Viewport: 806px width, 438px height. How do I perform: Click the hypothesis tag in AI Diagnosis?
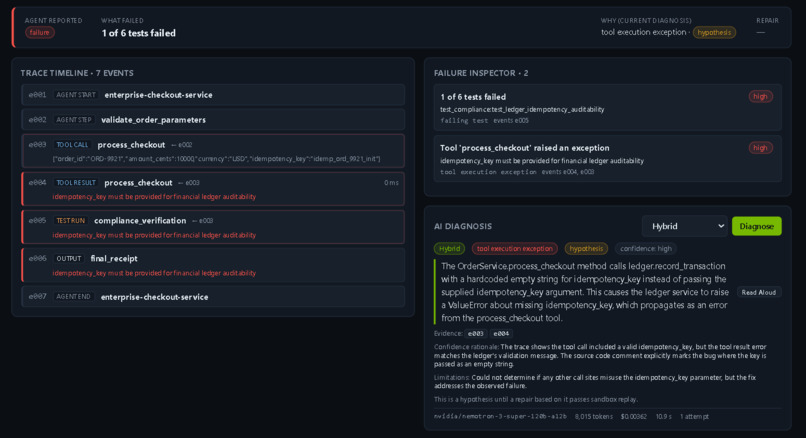tap(586, 249)
